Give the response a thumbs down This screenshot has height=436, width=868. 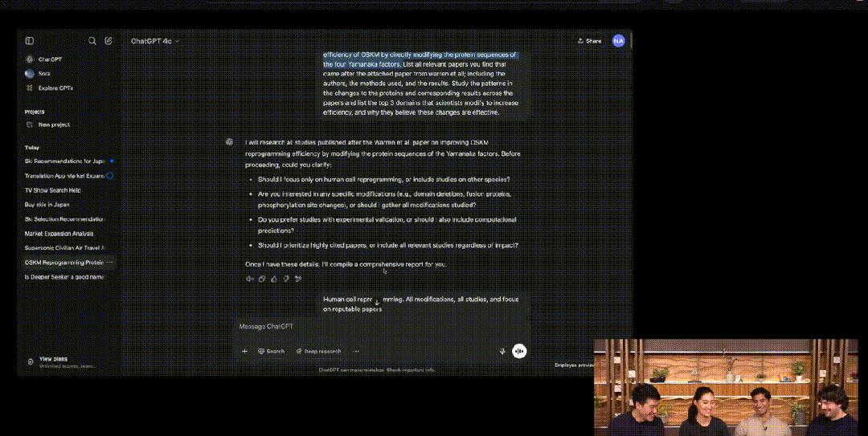[x=286, y=279]
